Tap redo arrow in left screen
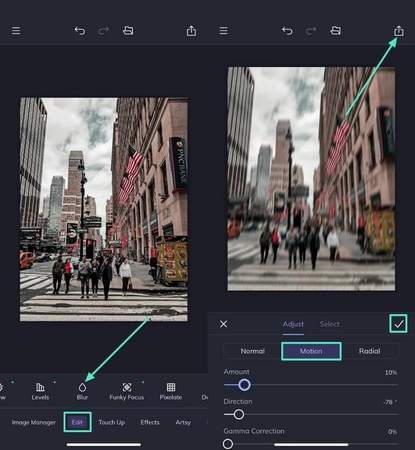Screen dimensions: 415x450 click(x=104, y=31)
